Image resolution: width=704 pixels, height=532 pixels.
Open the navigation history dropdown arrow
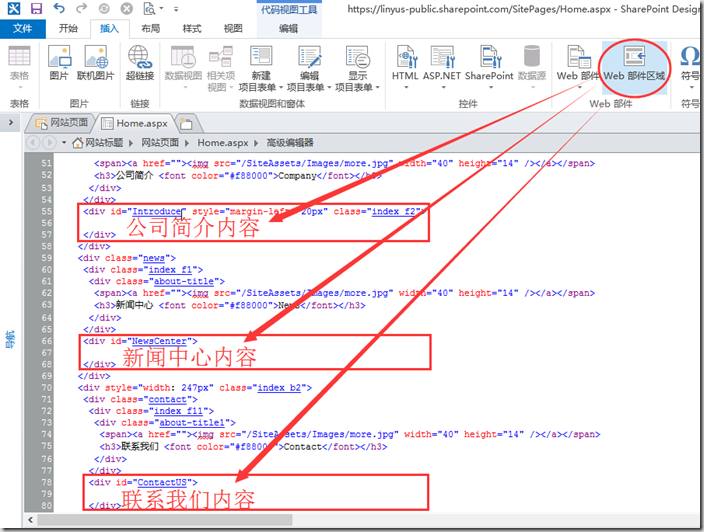pyautogui.click(x=64, y=143)
